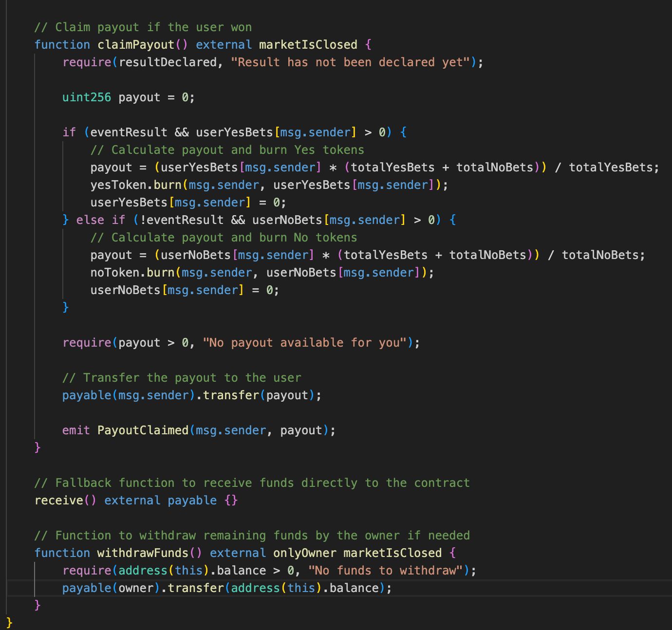
Task: Click the comment "Transfer the payout to the user"
Action: [182, 378]
